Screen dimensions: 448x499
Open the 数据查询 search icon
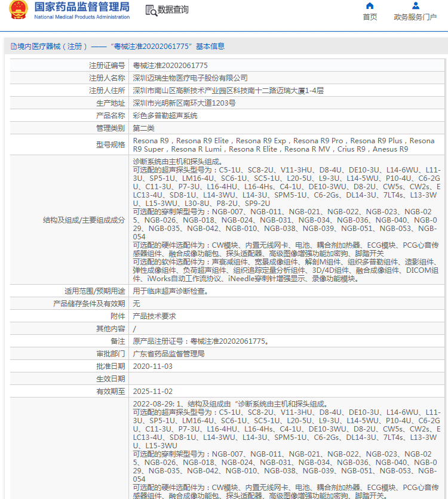tap(151, 11)
